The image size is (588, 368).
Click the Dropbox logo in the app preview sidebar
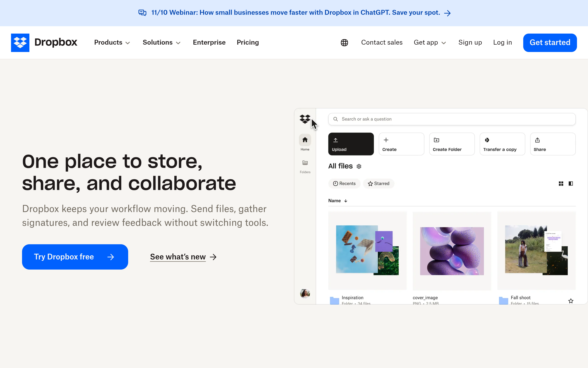[305, 119]
